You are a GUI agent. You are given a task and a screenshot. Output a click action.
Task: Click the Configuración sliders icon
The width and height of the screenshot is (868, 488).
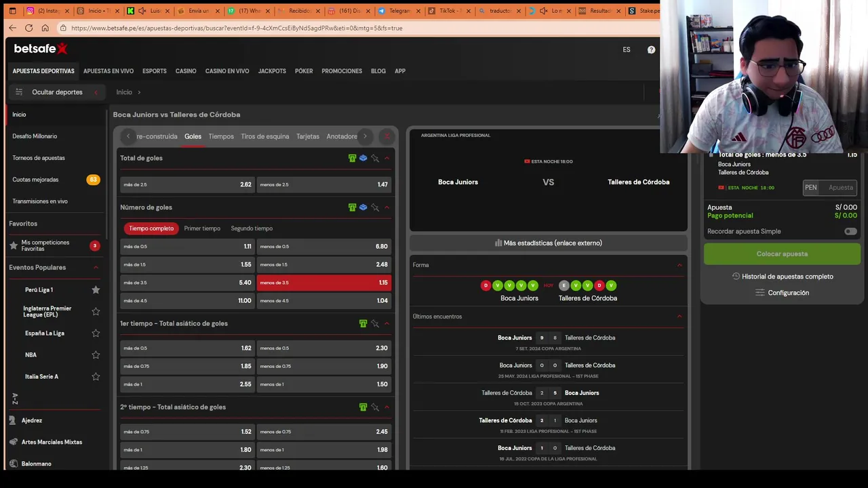coord(760,293)
